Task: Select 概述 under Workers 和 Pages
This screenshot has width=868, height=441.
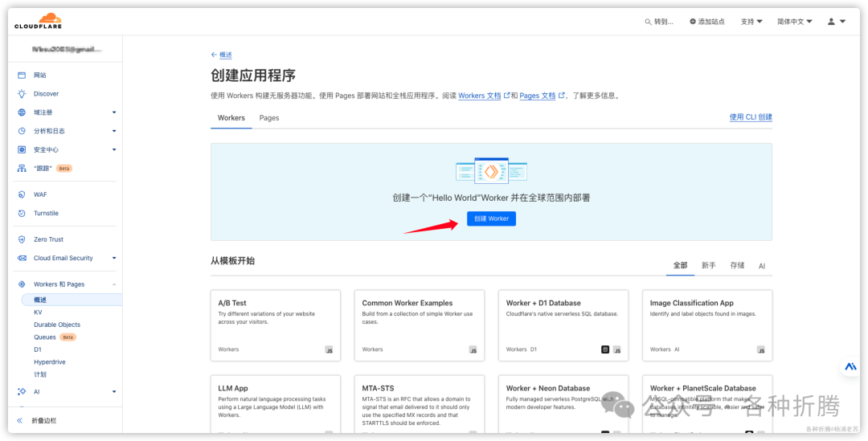Action: 72,300
